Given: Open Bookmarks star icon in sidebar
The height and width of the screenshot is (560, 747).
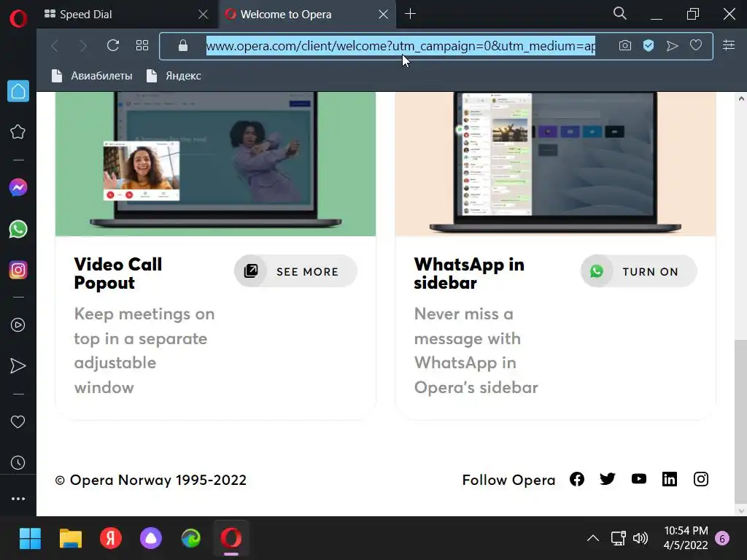Looking at the screenshot, I should coord(18,132).
